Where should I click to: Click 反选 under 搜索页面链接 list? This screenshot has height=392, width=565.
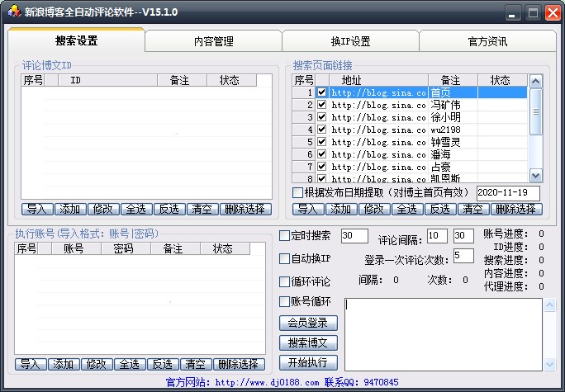440,209
